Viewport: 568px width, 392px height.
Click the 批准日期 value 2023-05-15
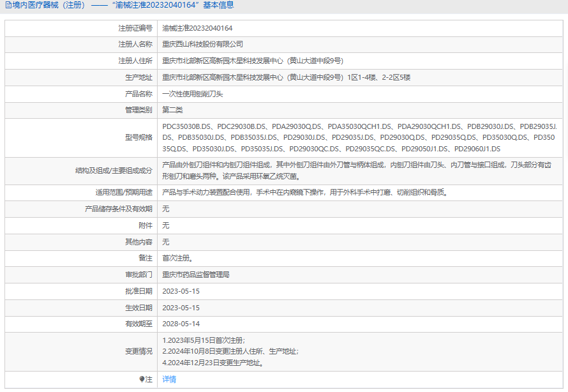(181, 291)
